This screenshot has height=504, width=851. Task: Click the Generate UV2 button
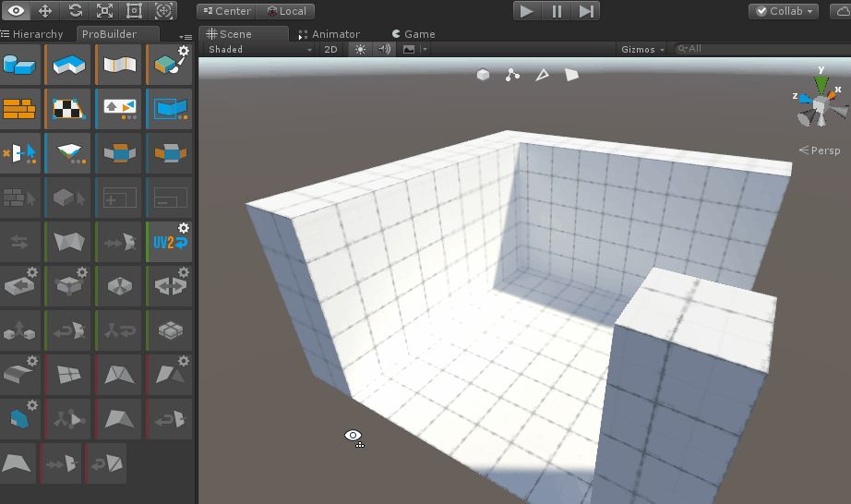click(x=170, y=242)
